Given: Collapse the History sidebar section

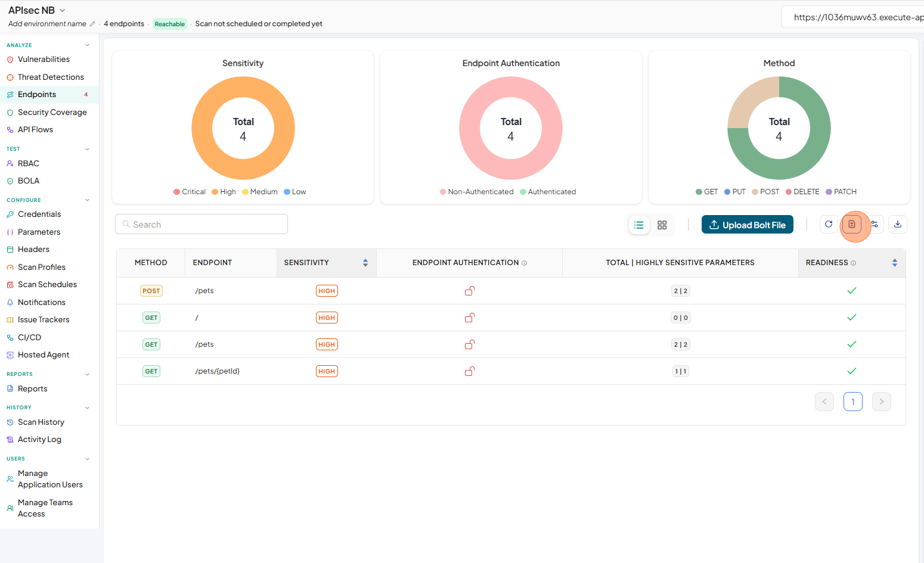Looking at the screenshot, I should coord(88,408).
